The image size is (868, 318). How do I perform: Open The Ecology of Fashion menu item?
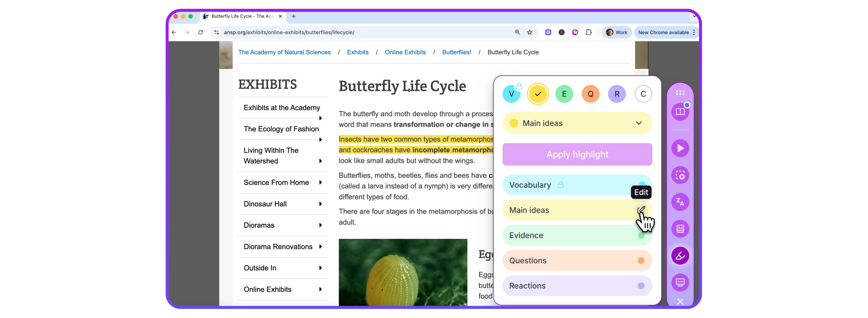coord(281,129)
